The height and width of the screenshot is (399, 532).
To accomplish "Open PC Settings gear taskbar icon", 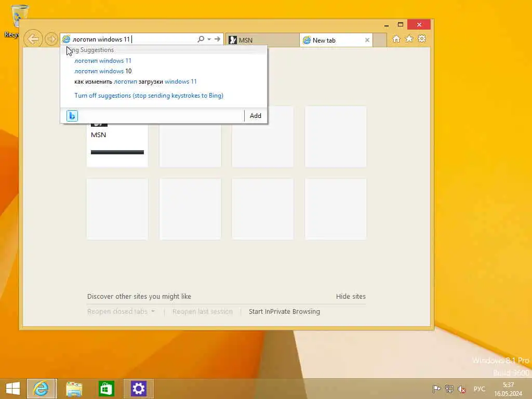I will (138, 389).
